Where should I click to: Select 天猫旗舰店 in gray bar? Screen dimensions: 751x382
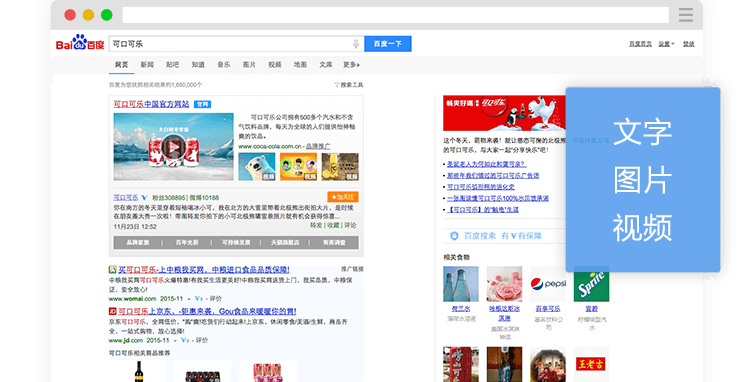285,243
